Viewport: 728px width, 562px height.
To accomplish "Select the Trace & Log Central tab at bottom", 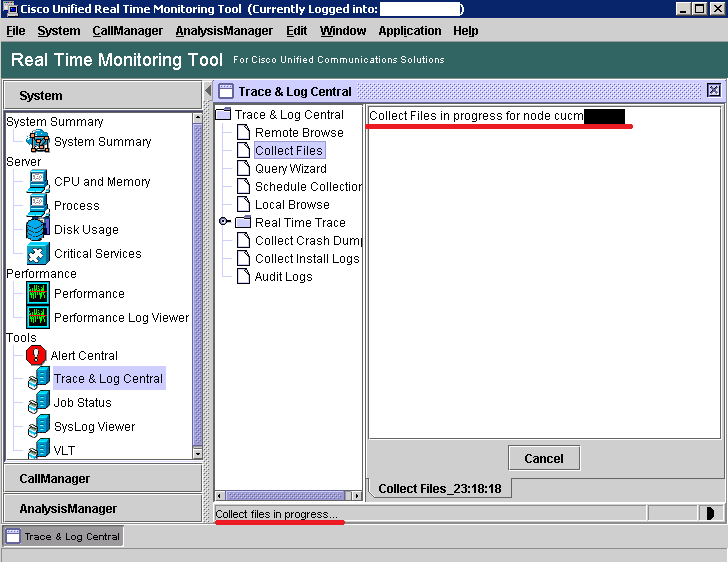I will 64,536.
